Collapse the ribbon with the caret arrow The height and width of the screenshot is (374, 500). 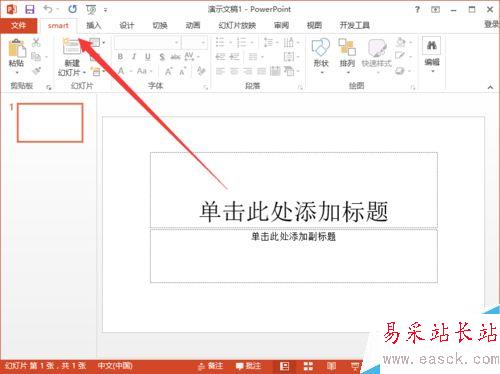click(490, 87)
